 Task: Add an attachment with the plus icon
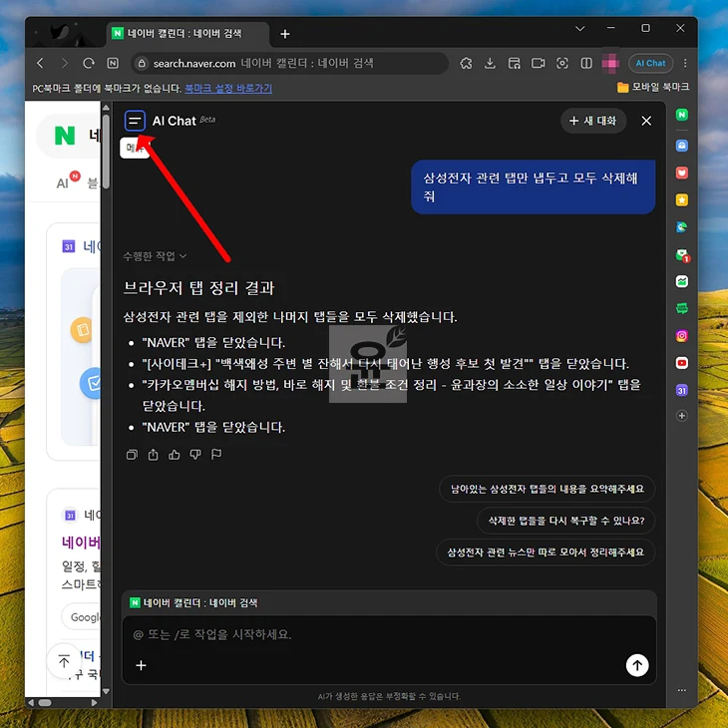pyautogui.click(x=142, y=665)
